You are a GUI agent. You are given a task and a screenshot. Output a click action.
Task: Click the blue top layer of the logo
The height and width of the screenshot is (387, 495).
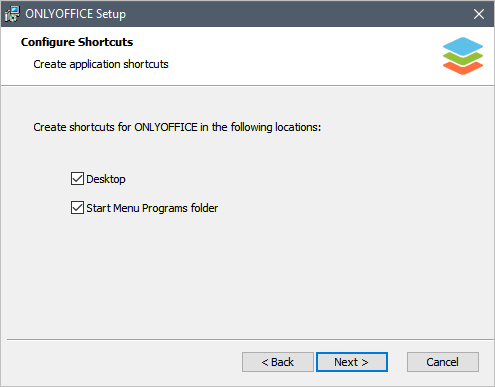tap(463, 46)
